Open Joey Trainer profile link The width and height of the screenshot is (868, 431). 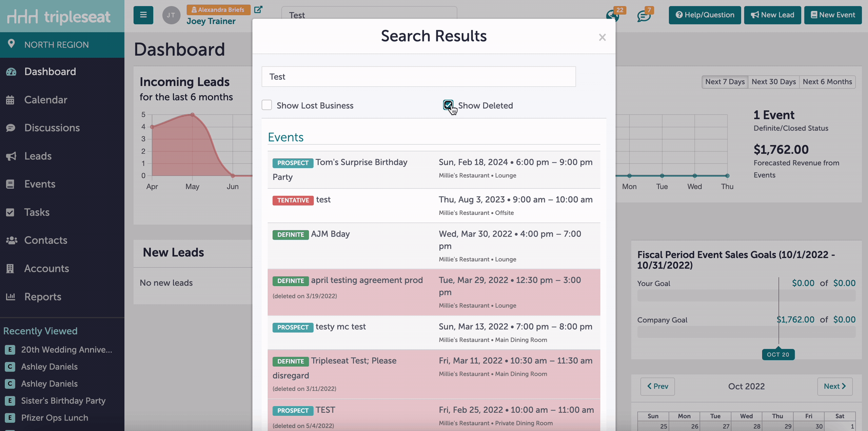tap(211, 21)
